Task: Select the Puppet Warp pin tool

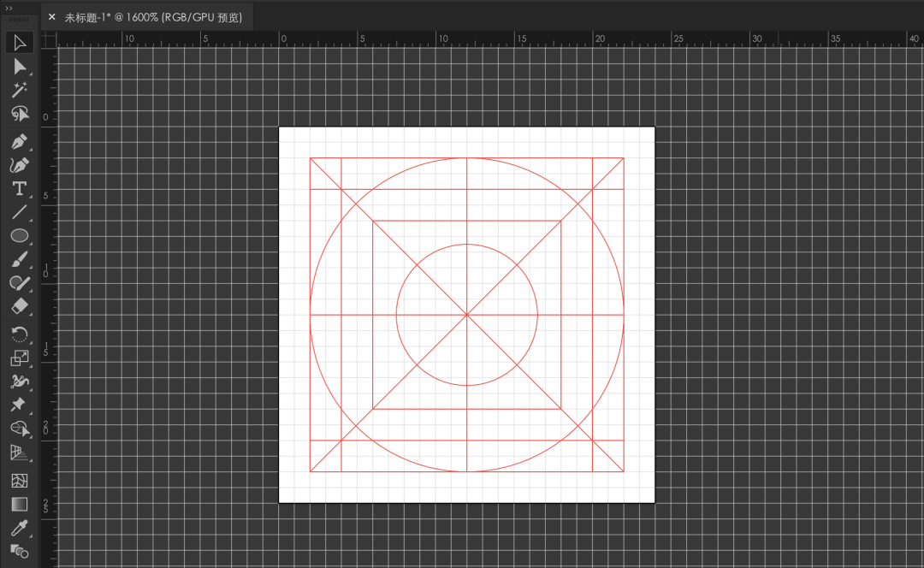Action: point(20,405)
